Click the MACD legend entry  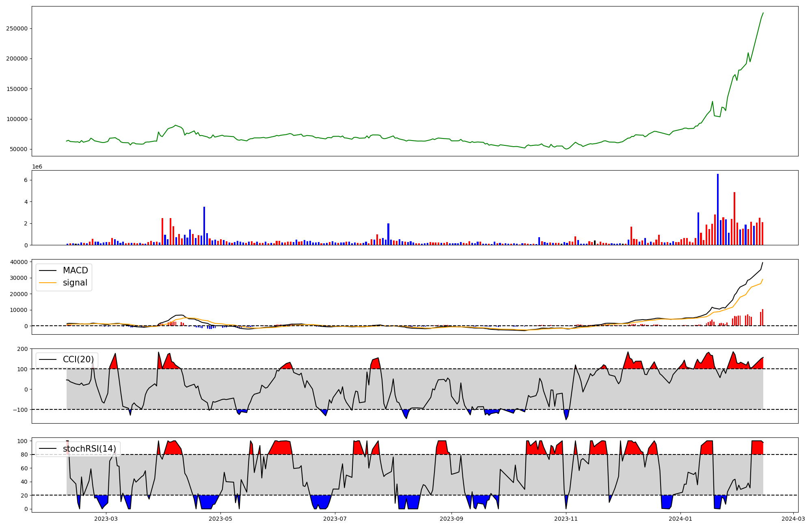(x=75, y=270)
